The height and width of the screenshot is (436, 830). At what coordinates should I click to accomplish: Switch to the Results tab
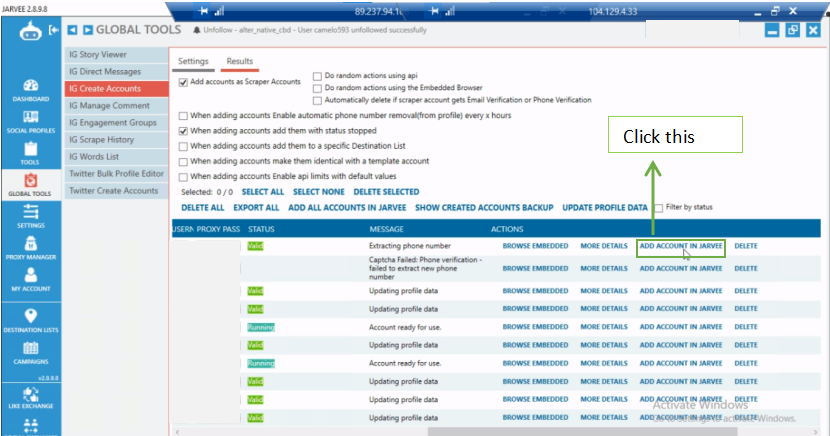pos(240,61)
